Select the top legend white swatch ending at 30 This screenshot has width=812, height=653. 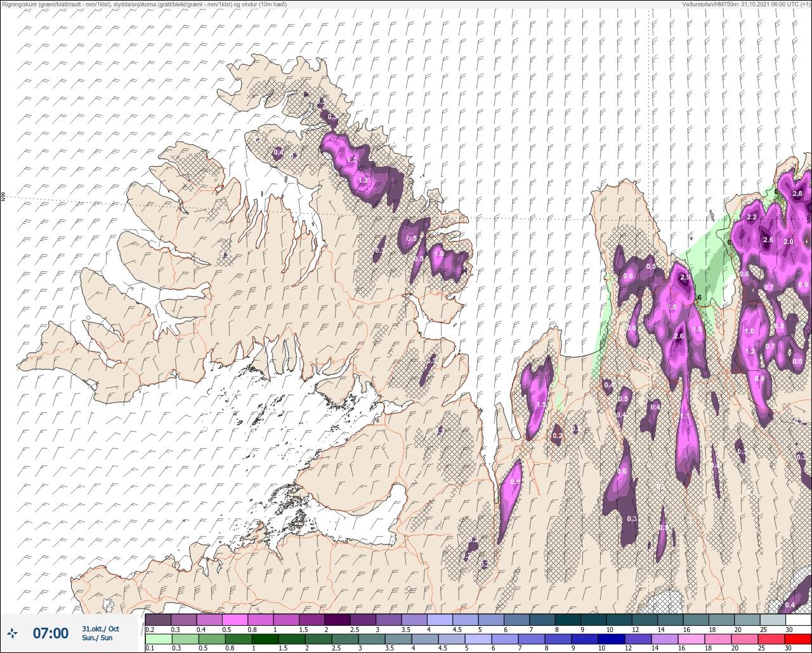click(797, 619)
